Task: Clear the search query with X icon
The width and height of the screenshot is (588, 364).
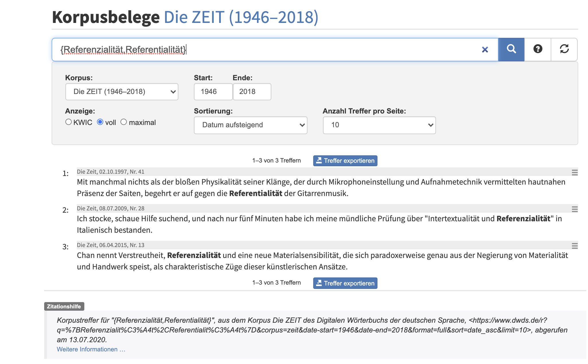Action: [x=485, y=50]
